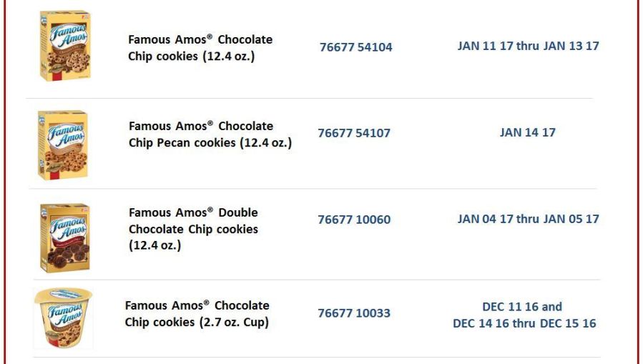Select the Chocolate Chip cookies 12.4 oz. name
Viewport: 643px width, 364px height.
(200, 47)
